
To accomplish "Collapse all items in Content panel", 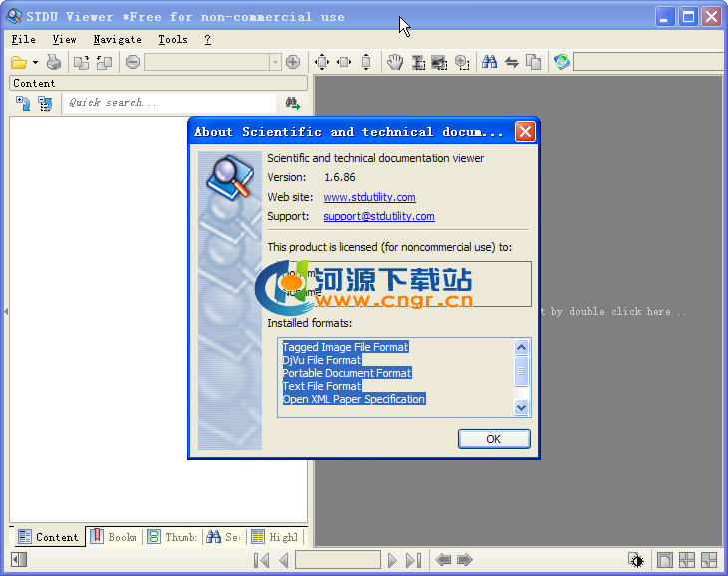I will pyautogui.click(x=45, y=103).
